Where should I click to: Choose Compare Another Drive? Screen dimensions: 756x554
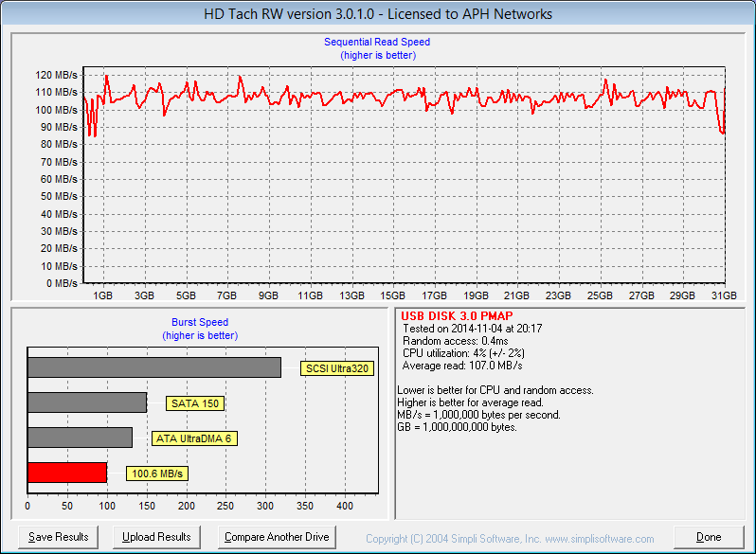(x=277, y=537)
